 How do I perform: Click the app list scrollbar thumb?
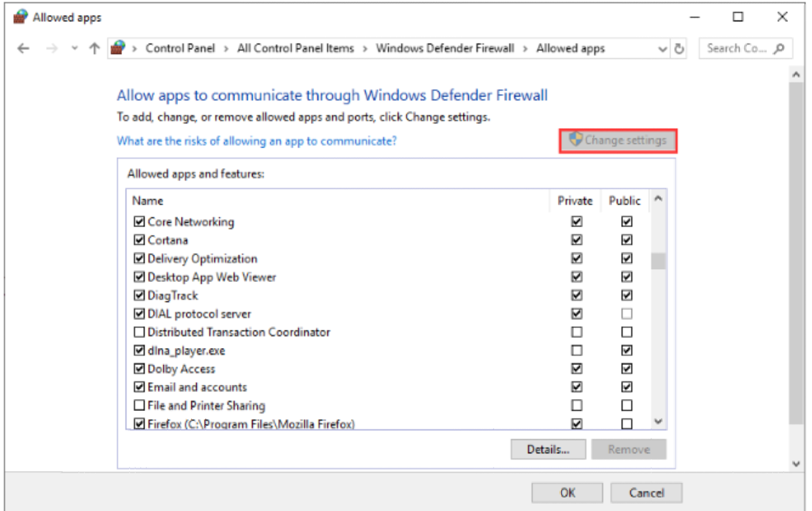[x=659, y=261]
